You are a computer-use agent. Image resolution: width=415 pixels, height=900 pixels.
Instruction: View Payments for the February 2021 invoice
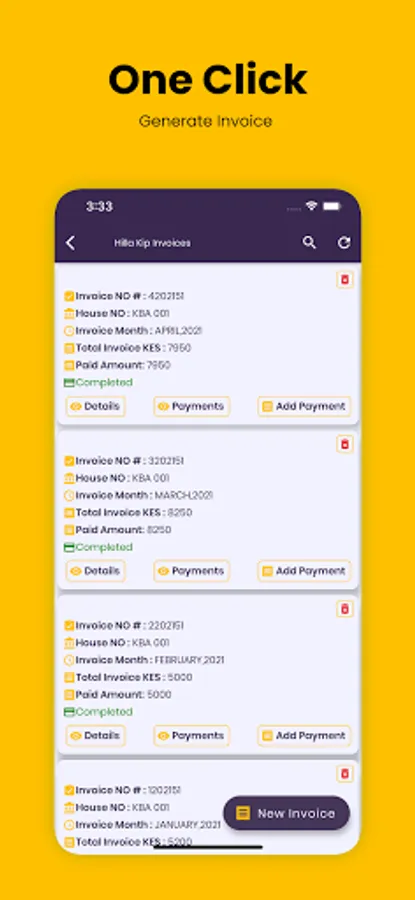click(x=192, y=736)
